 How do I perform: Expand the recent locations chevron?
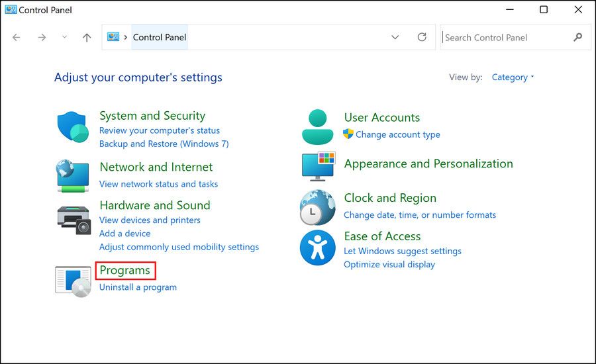tap(64, 38)
